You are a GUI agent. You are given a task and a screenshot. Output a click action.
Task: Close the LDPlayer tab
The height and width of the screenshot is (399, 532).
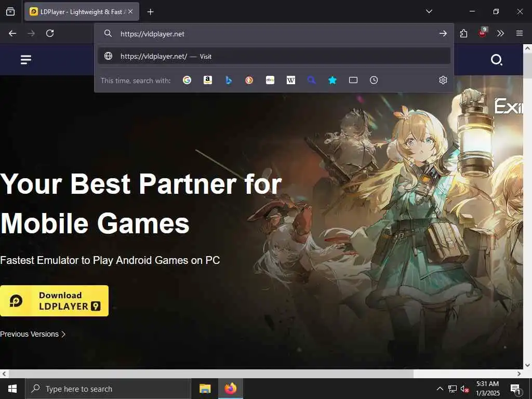[x=130, y=11]
